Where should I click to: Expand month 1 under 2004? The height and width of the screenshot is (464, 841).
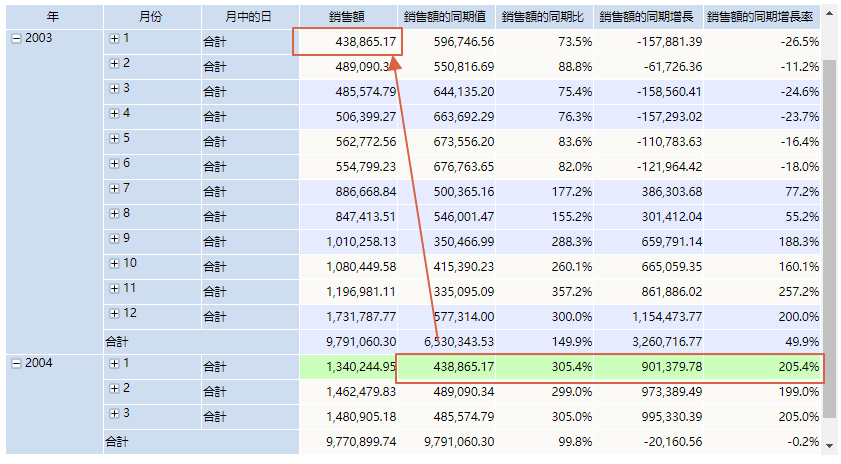114,363
